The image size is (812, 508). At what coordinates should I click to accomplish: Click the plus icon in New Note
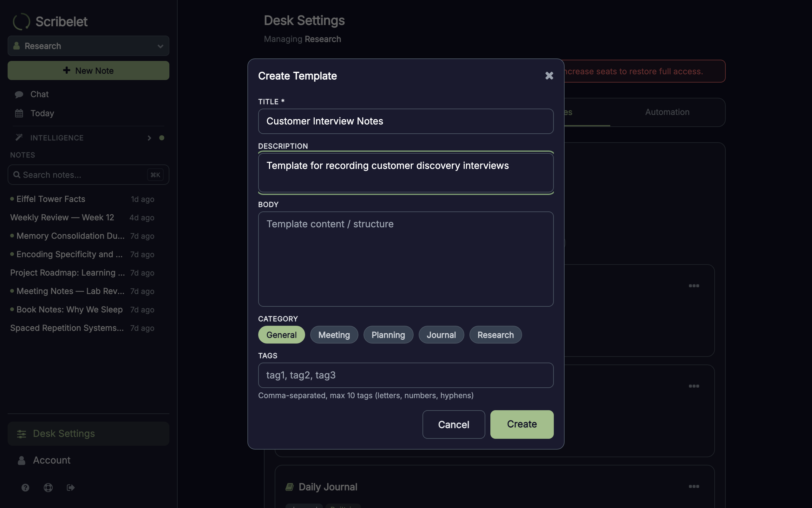pos(67,70)
